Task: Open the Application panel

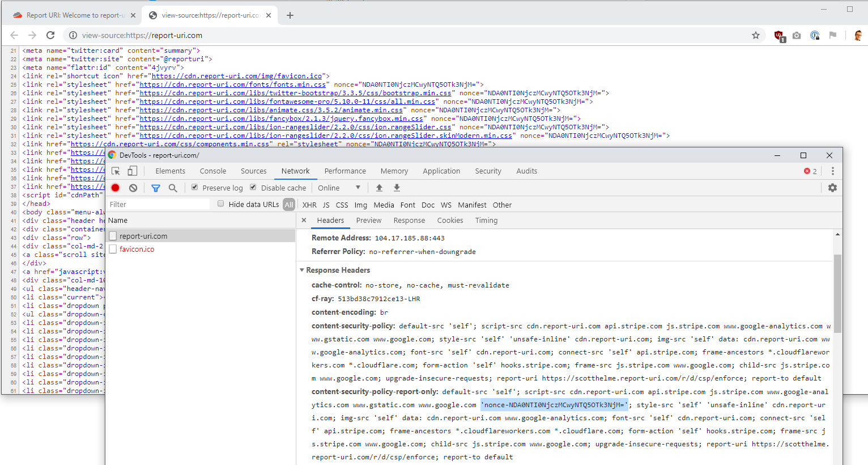Action: (x=442, y=171)
